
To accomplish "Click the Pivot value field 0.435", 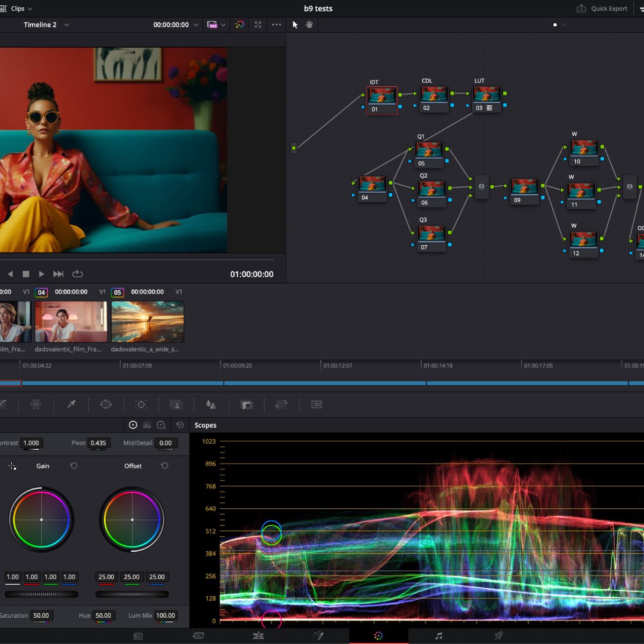I will 98,443.
